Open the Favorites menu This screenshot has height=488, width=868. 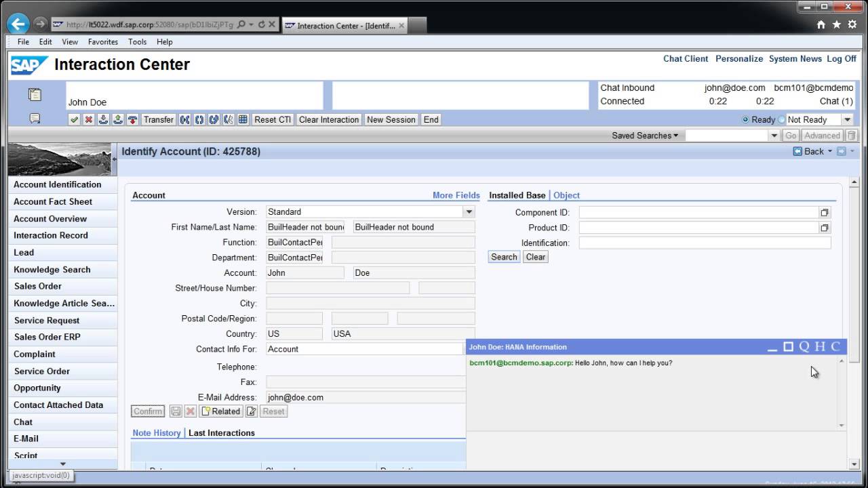pyautogui.click(x=103, y=42)
